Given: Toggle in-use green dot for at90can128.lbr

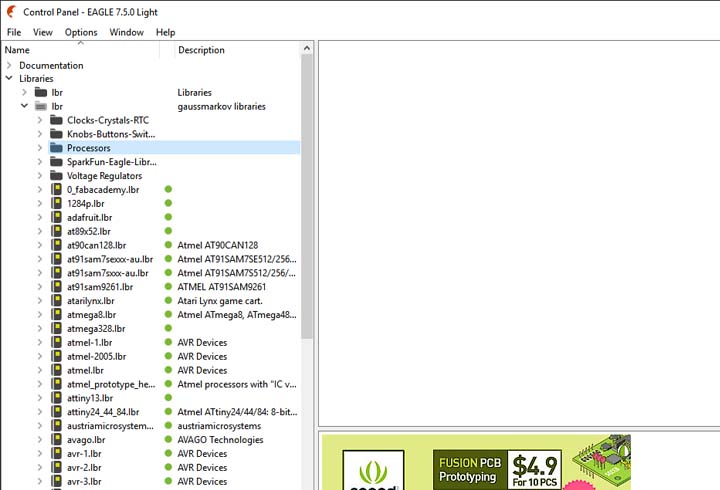Looking at the screenshot, I should point(169,245).
